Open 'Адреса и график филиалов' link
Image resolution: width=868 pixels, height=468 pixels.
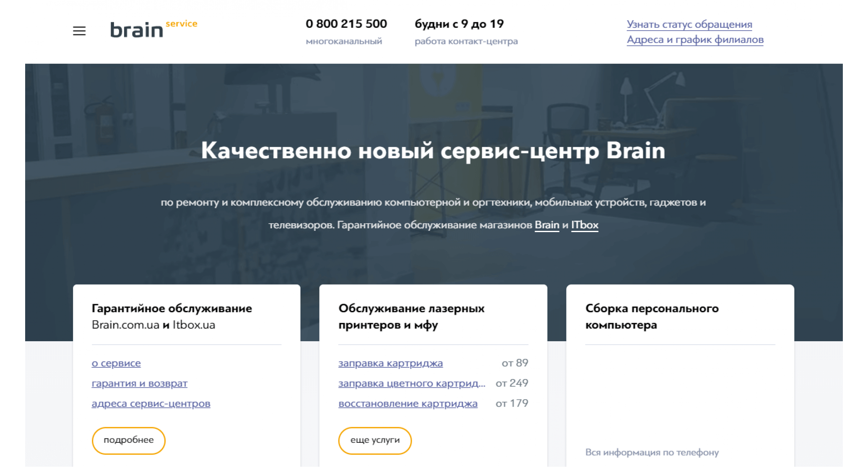[x=695, y=39]
